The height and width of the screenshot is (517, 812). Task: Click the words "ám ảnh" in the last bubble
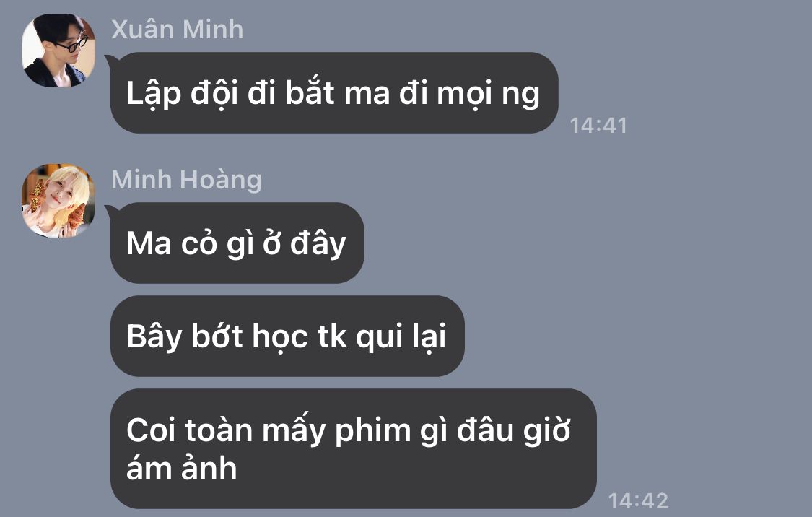(x=182, y=467)
